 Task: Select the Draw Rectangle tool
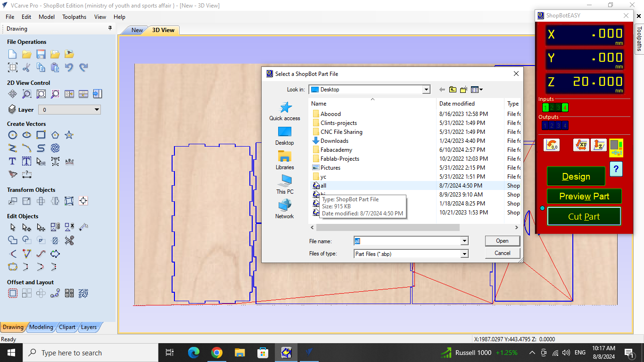(41, 135)
